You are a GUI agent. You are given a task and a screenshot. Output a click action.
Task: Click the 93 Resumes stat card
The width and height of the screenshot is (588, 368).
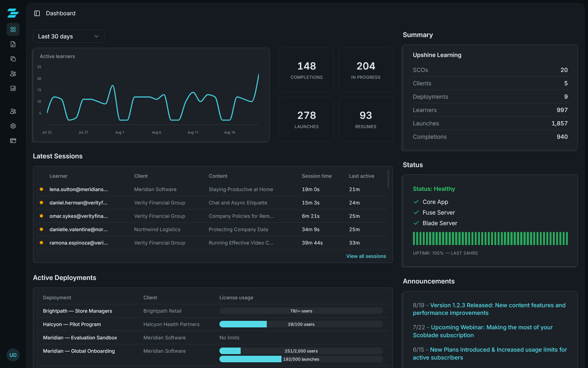click(366, 119)
